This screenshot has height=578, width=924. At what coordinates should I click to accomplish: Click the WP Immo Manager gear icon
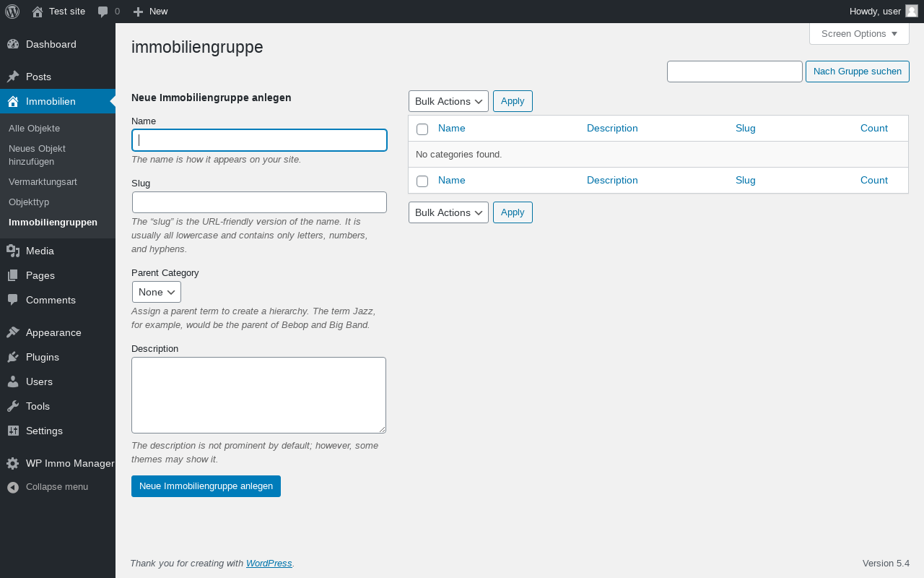coord(13,463)
